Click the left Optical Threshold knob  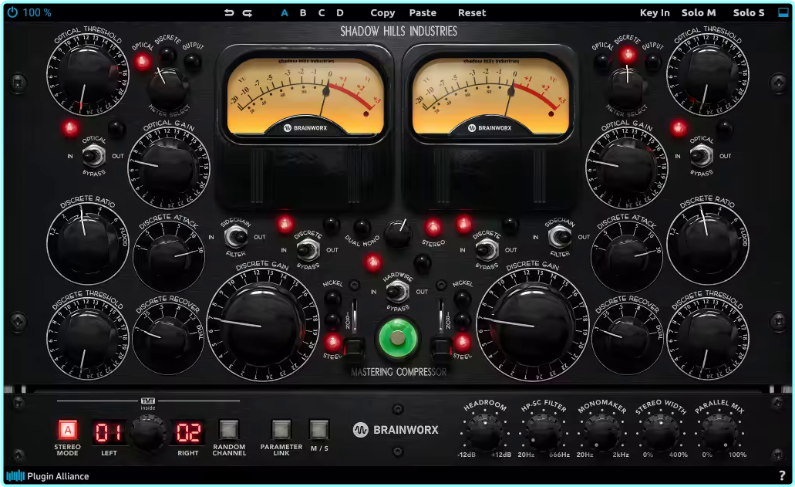tap(87, 75)
